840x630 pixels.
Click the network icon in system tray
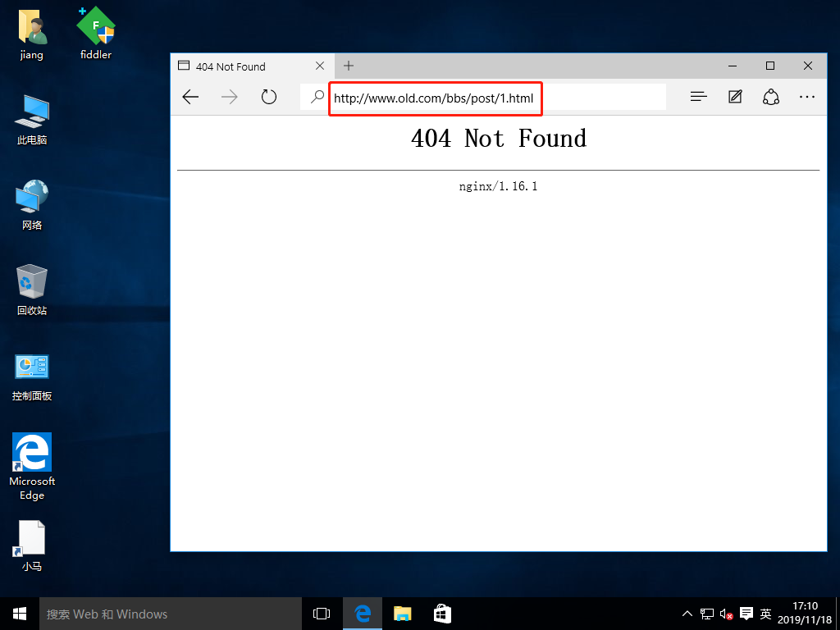pos(706,614)
